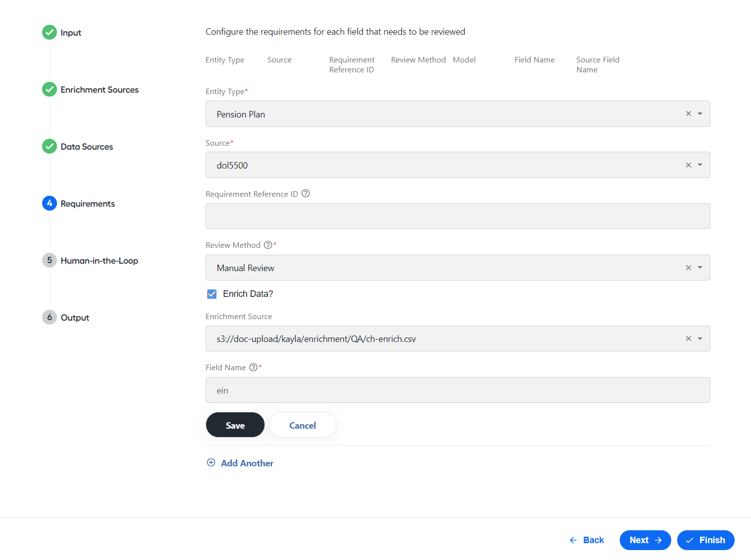Click the empty Requirement Reference ID input

click(x=458, y=216)
